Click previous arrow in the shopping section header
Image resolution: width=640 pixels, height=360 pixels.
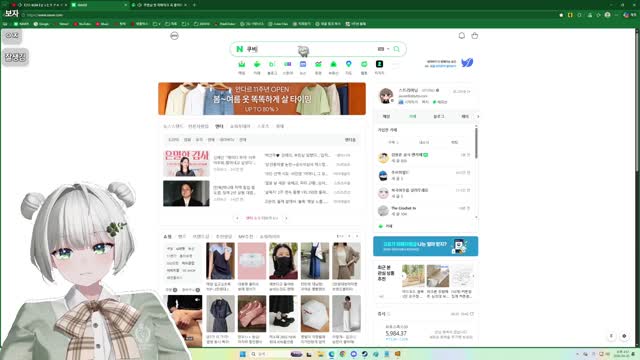[x=349, y=236]
